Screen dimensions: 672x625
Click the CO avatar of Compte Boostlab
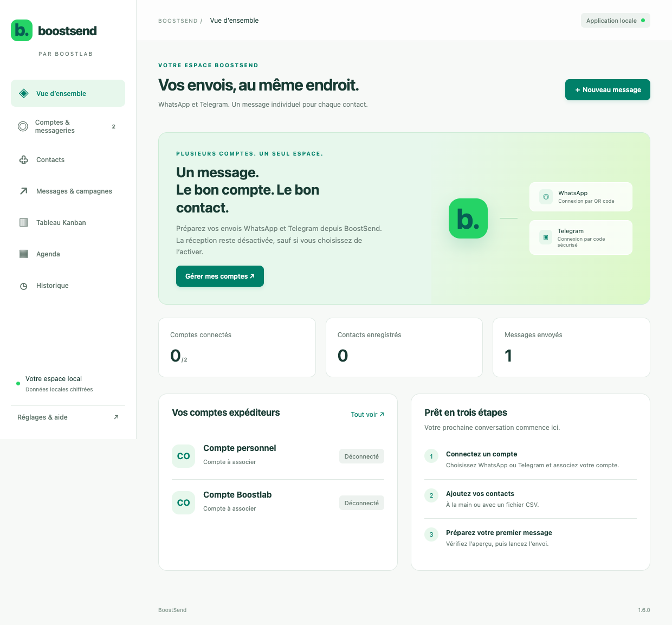(x=183, y=503)
